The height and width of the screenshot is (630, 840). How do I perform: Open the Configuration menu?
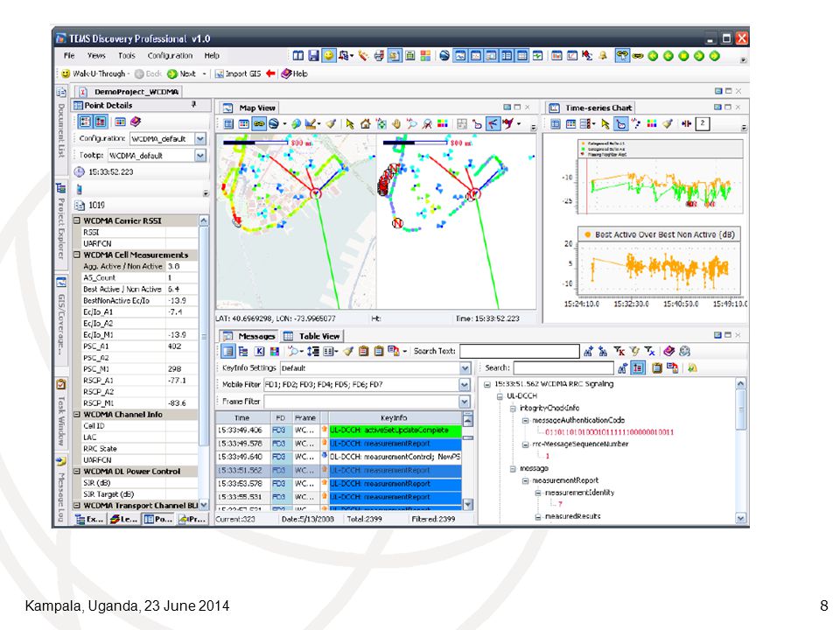point(170,56)
